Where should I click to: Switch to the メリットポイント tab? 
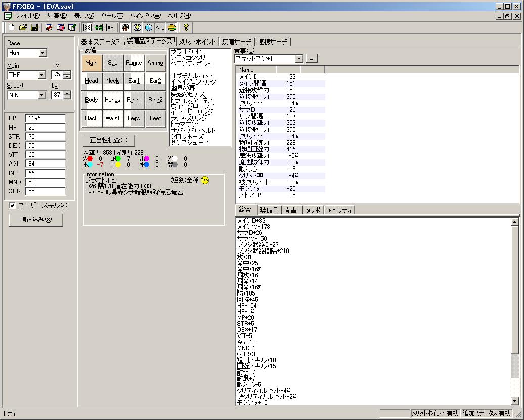(x=197, y=42)
